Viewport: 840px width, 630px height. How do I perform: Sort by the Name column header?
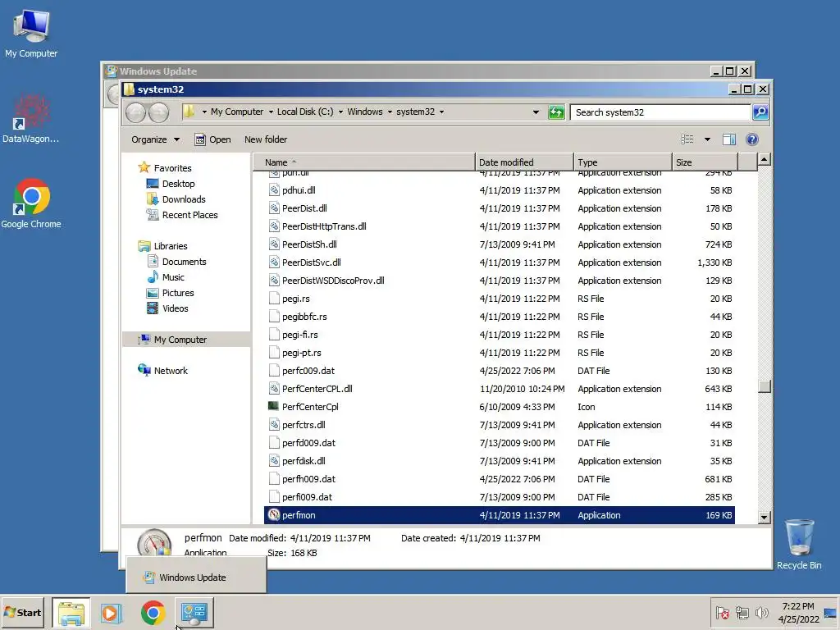click(x=363, y=162)
